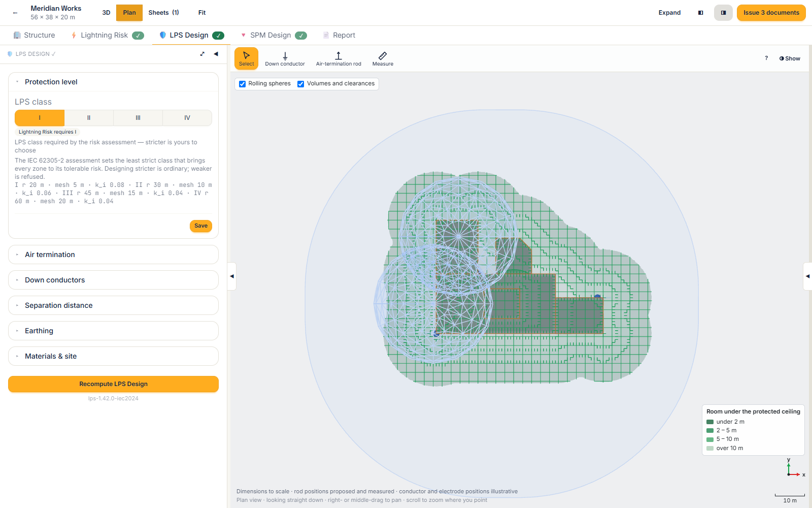This screenshot has width=812, height=508.
Task: Open the help question mark
Action: (766, 58)
